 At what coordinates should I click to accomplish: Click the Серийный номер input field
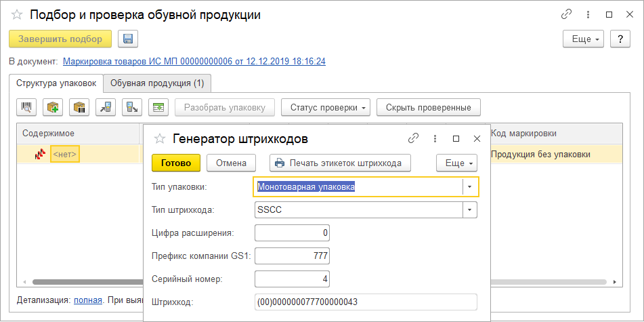click(x=292, y=279)
